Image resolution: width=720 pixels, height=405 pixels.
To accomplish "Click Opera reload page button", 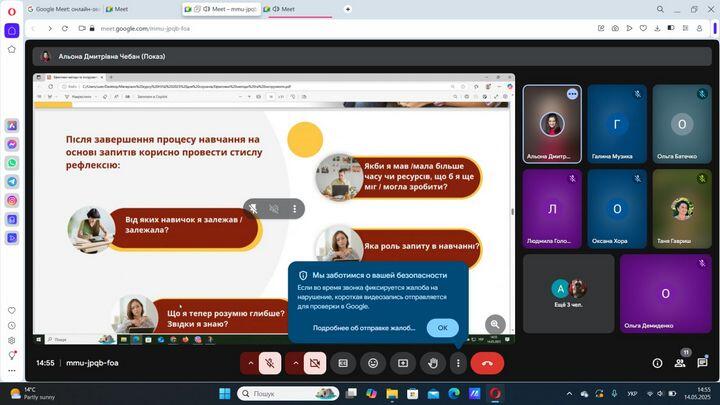I will pos(65,28).
